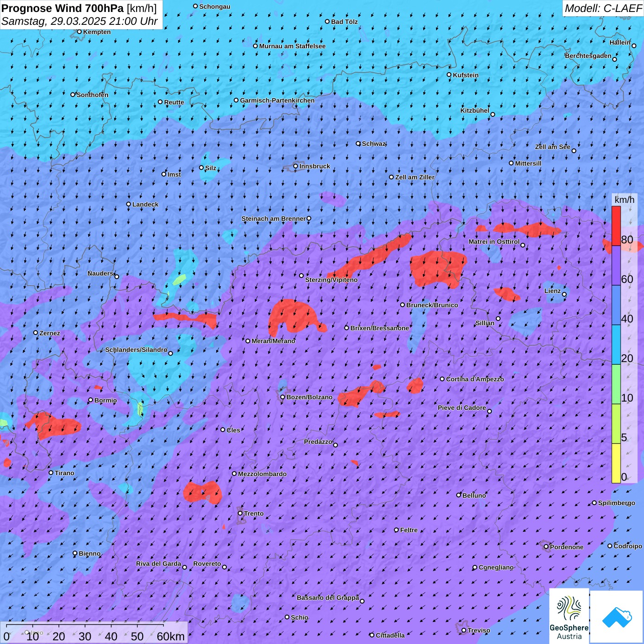Screen dimensions: 644x644
Task: Click the Mezzolombardo label
Action: [262, 474]
